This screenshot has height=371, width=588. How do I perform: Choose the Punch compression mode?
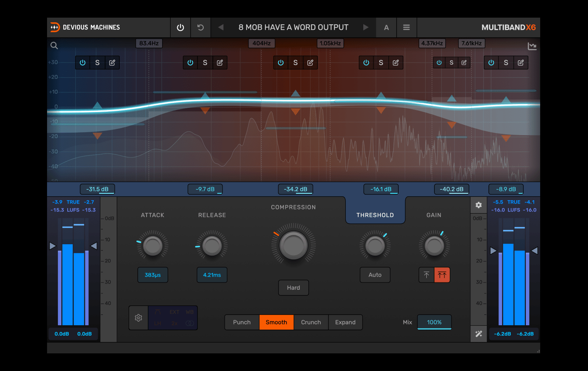click(x=242, y=322)
